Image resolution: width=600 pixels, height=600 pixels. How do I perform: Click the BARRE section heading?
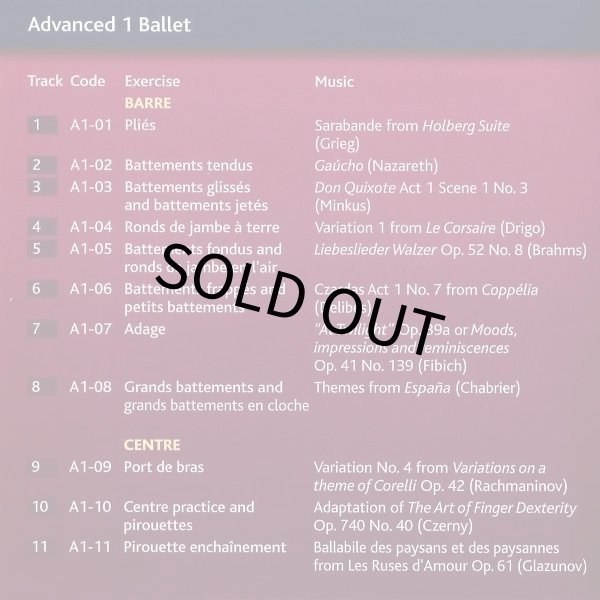(148, 103)
